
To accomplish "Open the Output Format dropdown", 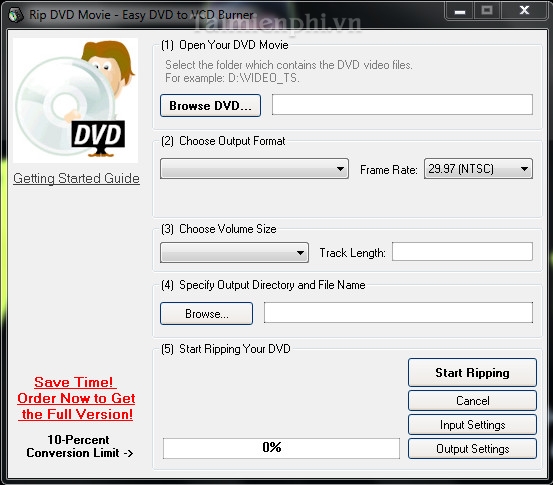I will (254, 169).
